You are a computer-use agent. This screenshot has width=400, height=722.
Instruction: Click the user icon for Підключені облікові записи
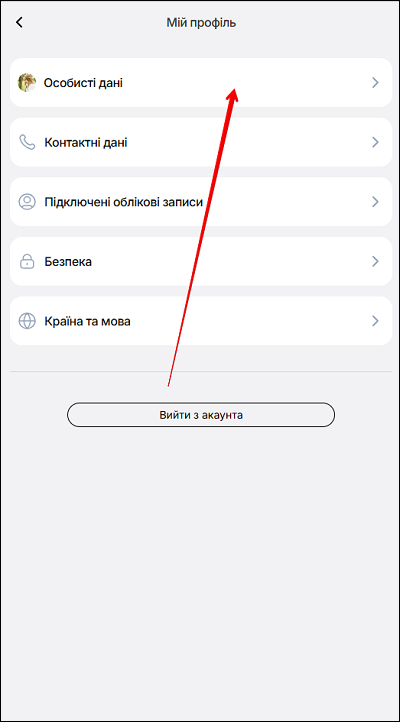(27, 202)
